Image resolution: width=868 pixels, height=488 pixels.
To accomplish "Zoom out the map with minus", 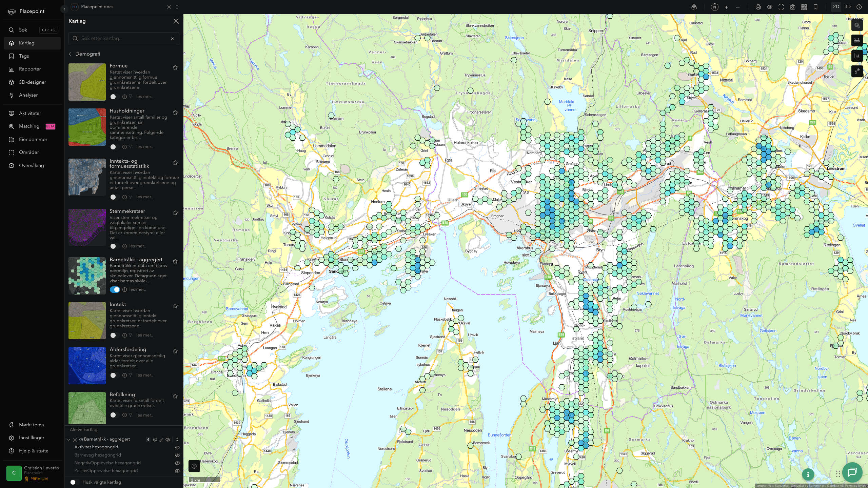I will (x=738, y=7).
